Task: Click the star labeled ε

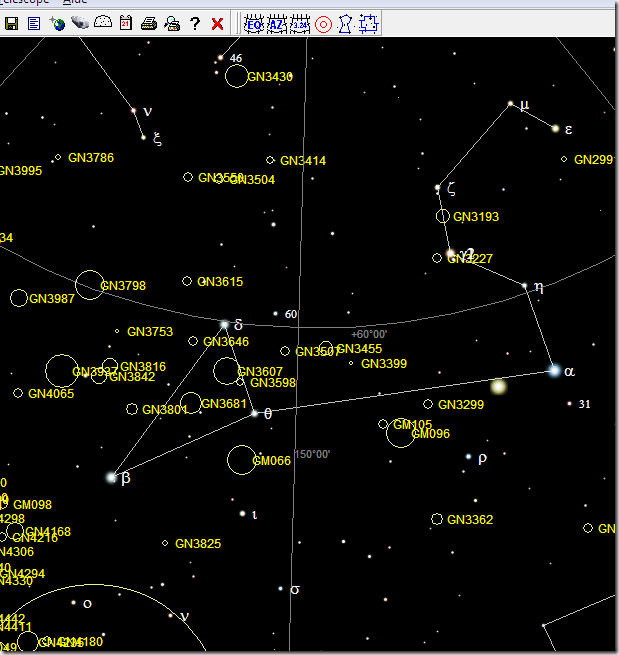Action: pos(555,129)
